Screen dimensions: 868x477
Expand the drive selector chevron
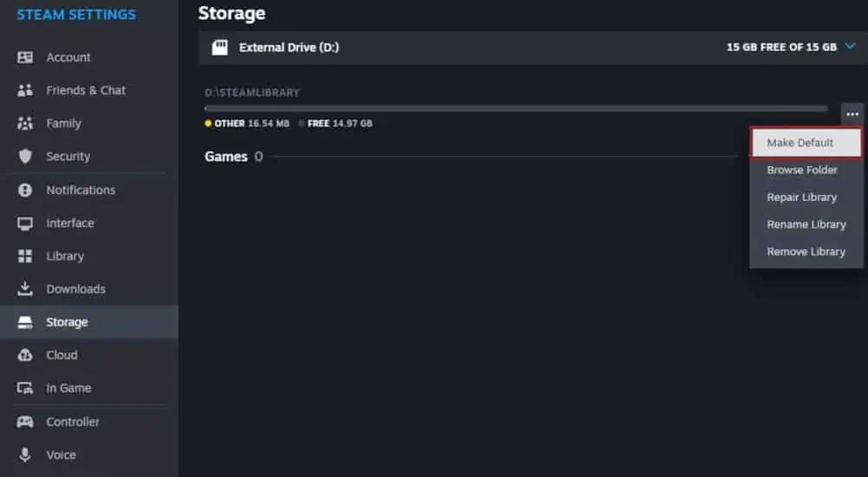coord(850,48)
